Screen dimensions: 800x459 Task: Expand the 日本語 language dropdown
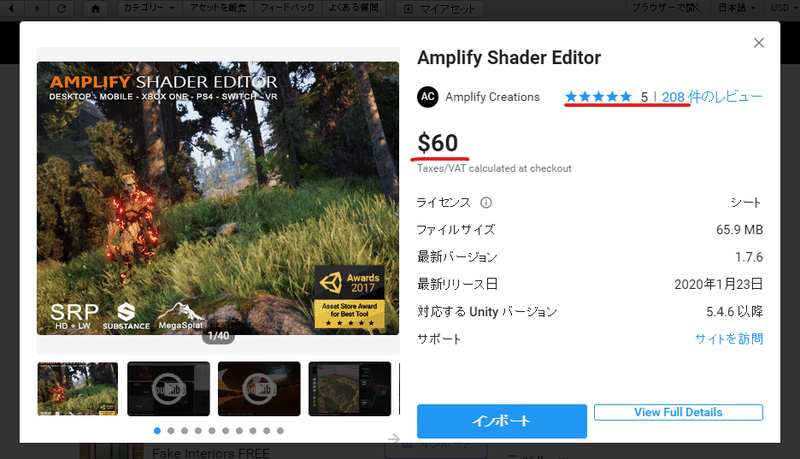tap(737, 8)
